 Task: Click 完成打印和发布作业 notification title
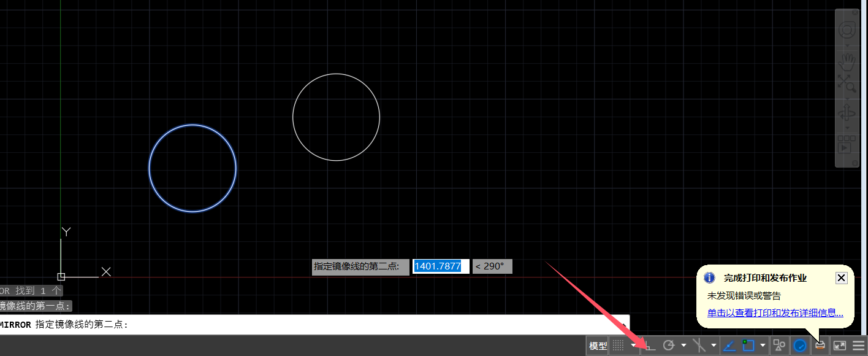tap(765, 278)
